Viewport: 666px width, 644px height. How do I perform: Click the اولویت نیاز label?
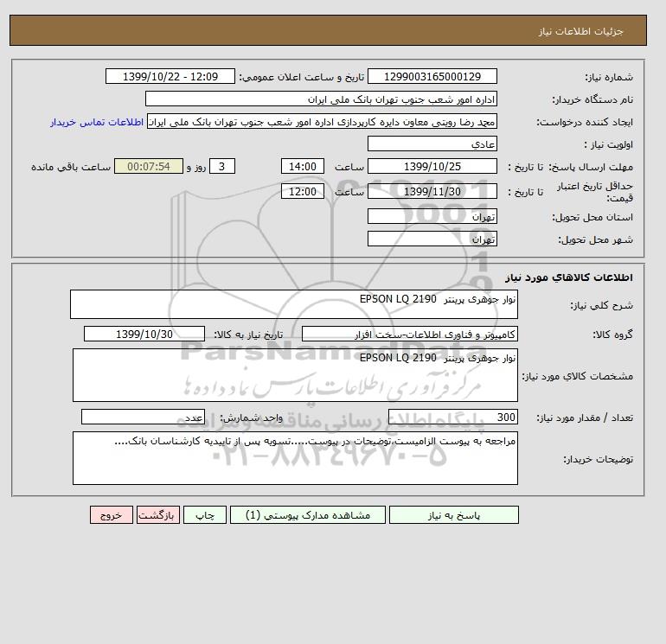point(608,144)
